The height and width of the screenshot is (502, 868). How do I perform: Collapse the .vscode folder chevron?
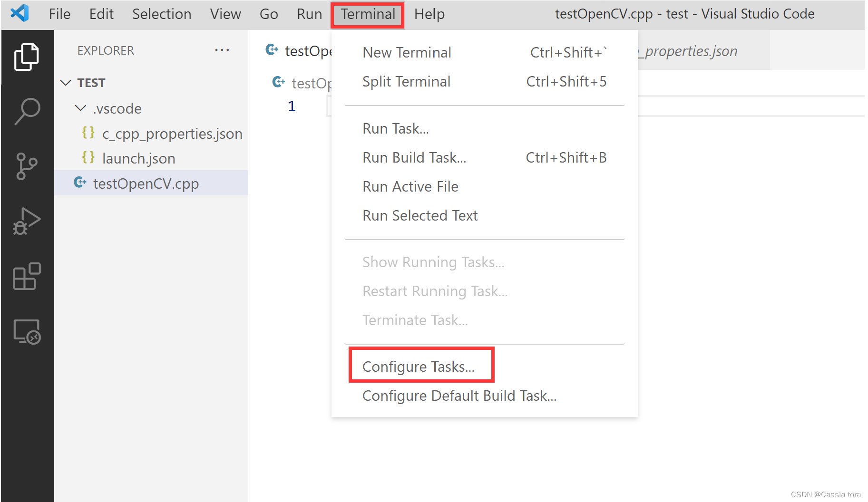(81, 108)
